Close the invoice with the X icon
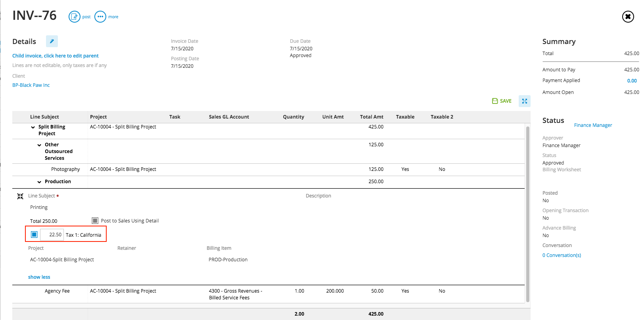The height and width of the screenshot is (320, 644). [628, 17]
